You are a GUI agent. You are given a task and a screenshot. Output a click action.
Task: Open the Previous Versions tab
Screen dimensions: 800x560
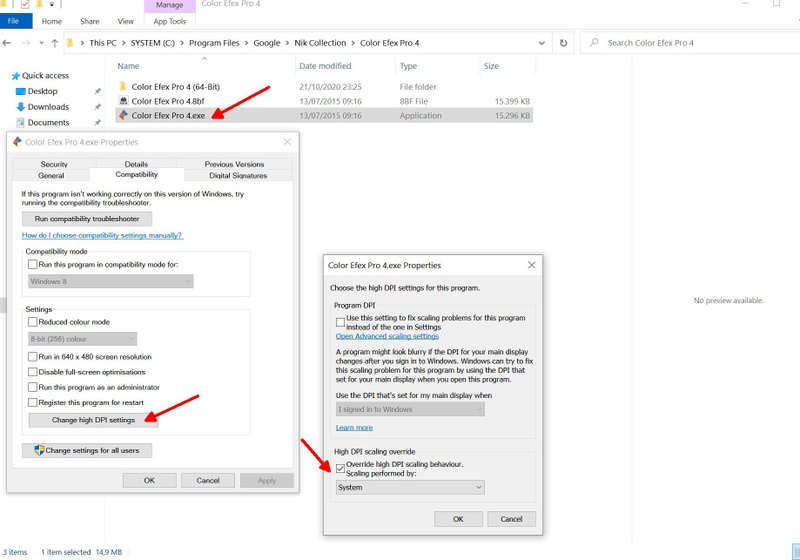(234, 164)
